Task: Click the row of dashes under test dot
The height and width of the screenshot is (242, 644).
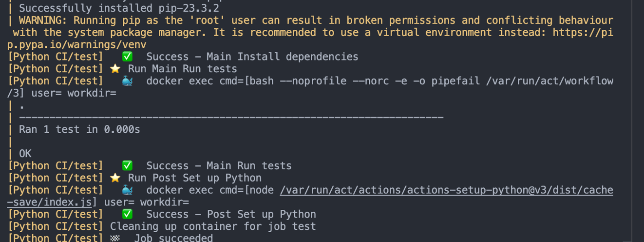Action: [231, 117]
